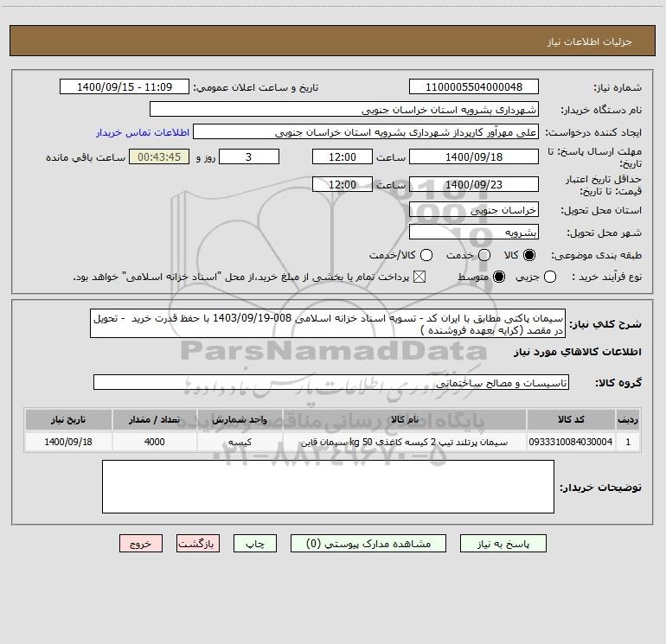Click the تعداد / مقدار column header
This screenshot has width=666, height=644.
click(155, 419)
